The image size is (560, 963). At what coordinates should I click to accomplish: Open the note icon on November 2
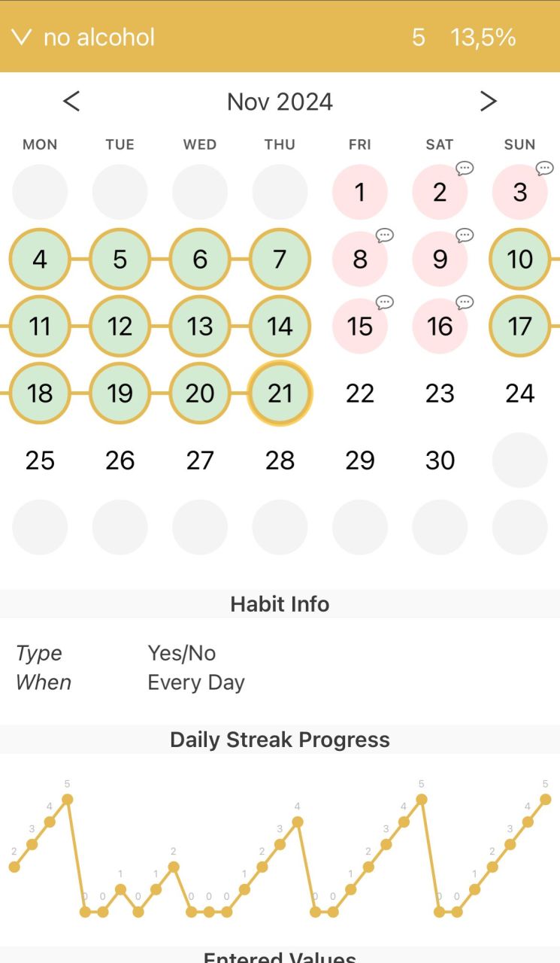[x=465, y=169]
